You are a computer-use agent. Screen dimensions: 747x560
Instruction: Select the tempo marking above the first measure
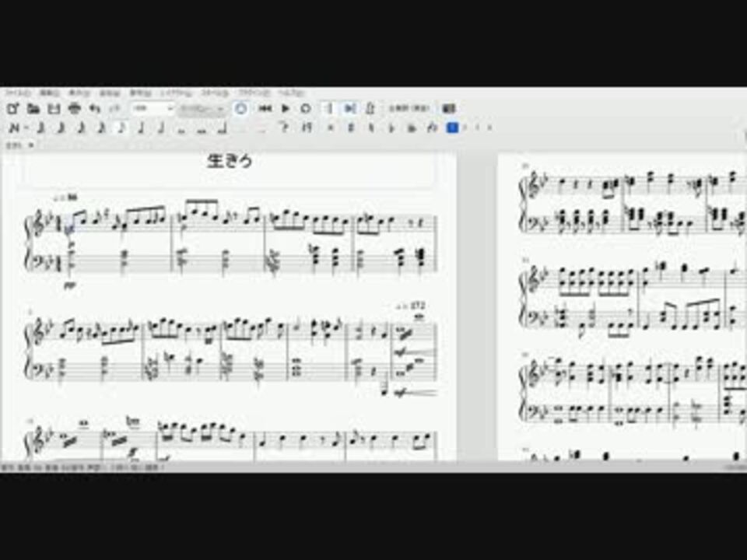67,196
